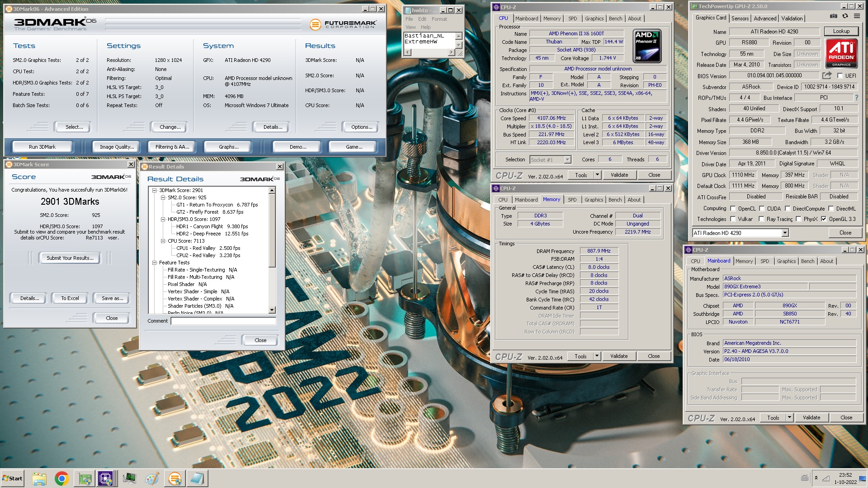Image resolution: width=868 pixels, height=488 pixels.
Task: Switch to the GPU-Z Sensors tab
Action: tap(740, 18)
